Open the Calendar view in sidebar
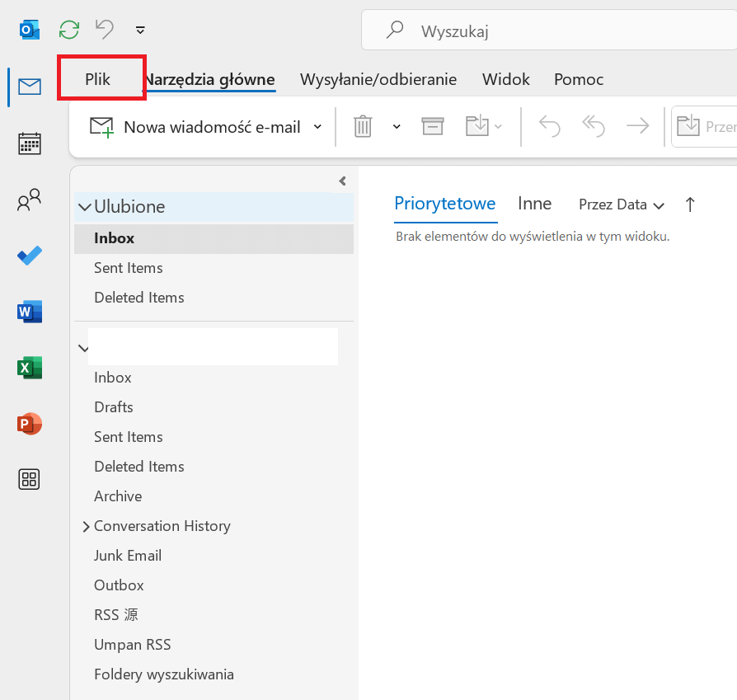 (30, 143)
